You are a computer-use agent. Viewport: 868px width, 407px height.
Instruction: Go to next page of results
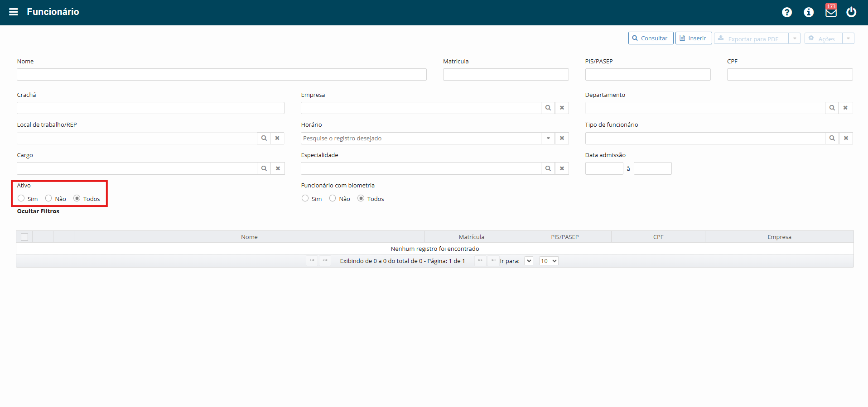tap(480, 260)
